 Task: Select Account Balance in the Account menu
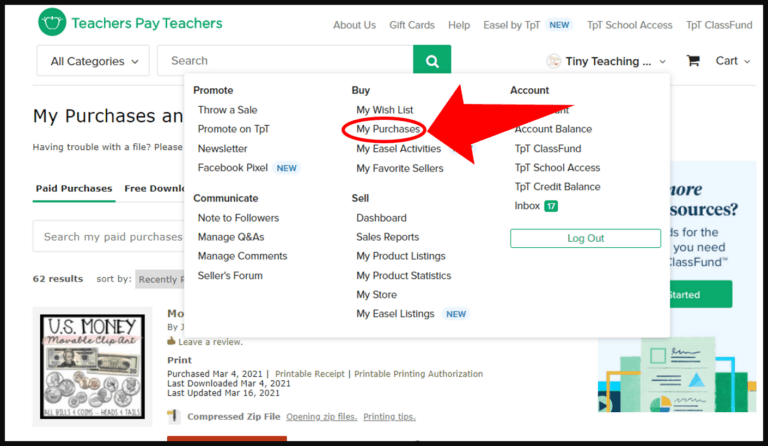[553, 129]
